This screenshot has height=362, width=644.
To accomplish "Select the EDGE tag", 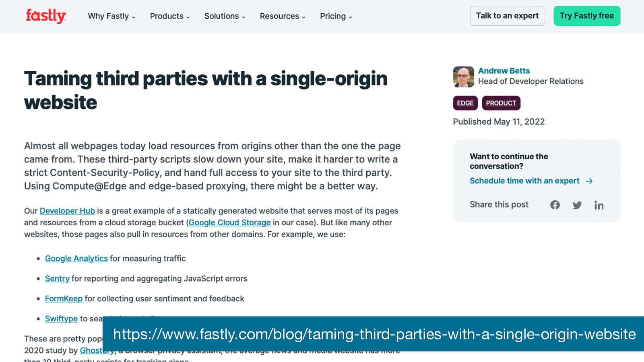I will 465,103.
